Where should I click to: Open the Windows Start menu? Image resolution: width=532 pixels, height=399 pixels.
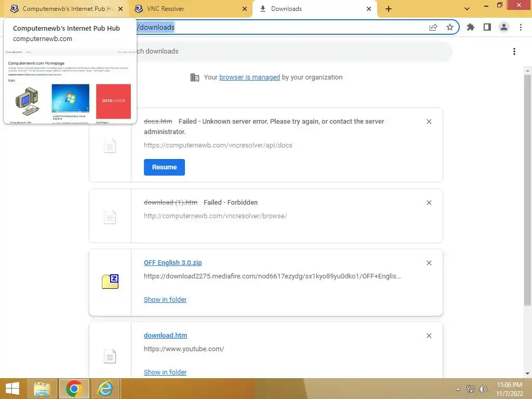[12, 389]
